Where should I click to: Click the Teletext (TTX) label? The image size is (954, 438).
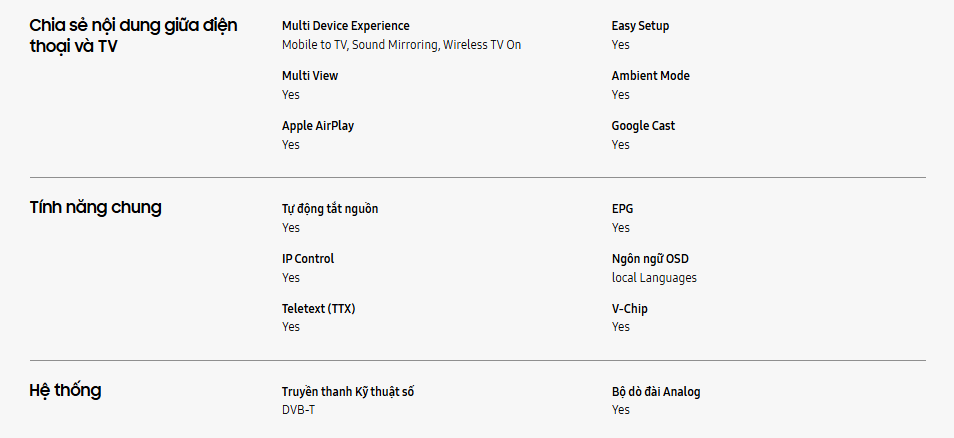318,309
